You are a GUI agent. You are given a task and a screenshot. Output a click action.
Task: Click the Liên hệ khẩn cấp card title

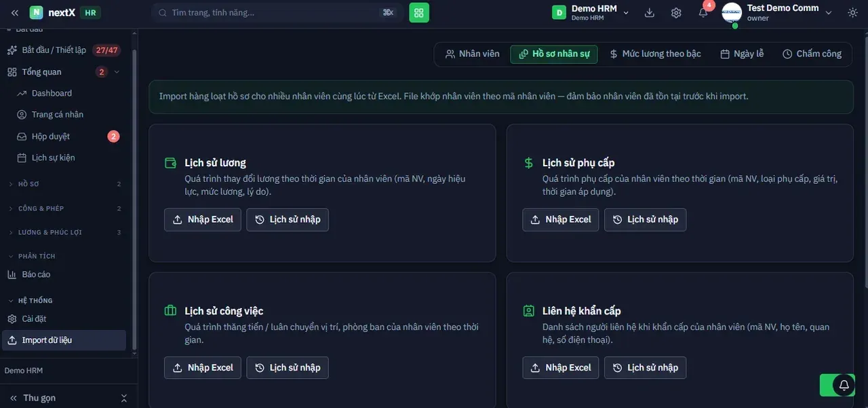coord(581,311)
